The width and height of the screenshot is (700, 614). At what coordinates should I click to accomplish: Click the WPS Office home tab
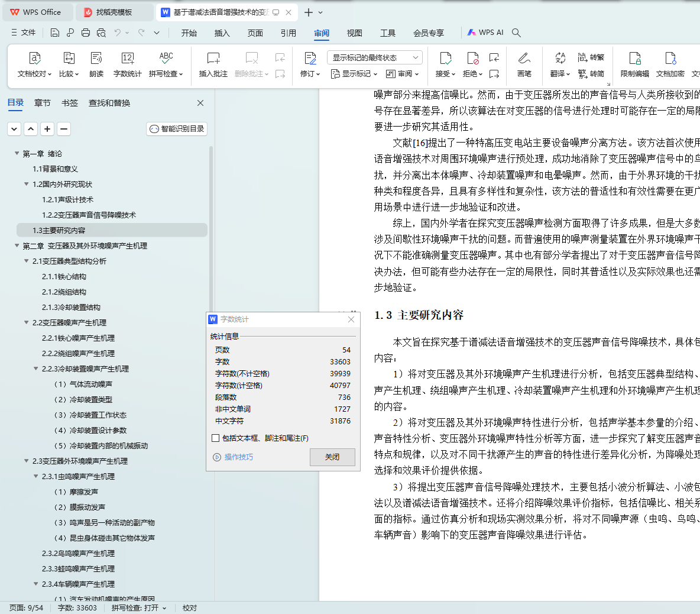tap(37, 12)
